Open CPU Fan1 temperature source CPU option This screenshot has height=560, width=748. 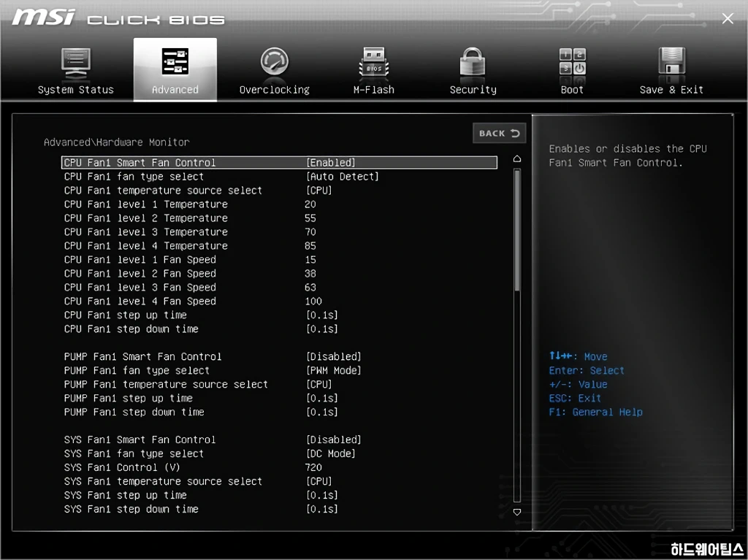pos(318,191)
